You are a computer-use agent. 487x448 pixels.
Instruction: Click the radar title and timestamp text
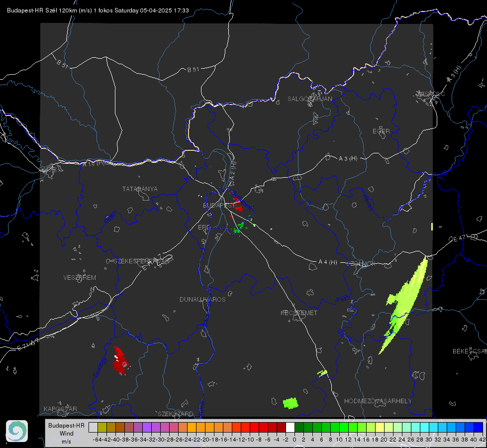click(x=98, y=10)
